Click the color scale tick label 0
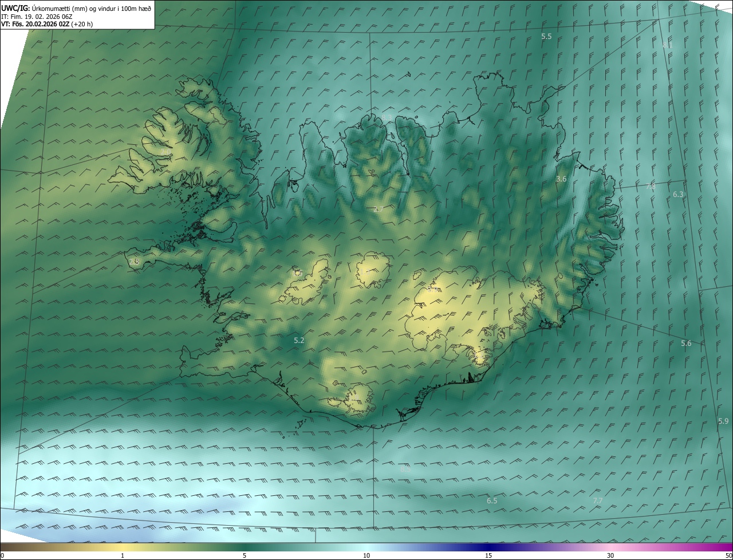Image resolution: width=733 pixels, height=560 pixels. pos(2,555)
